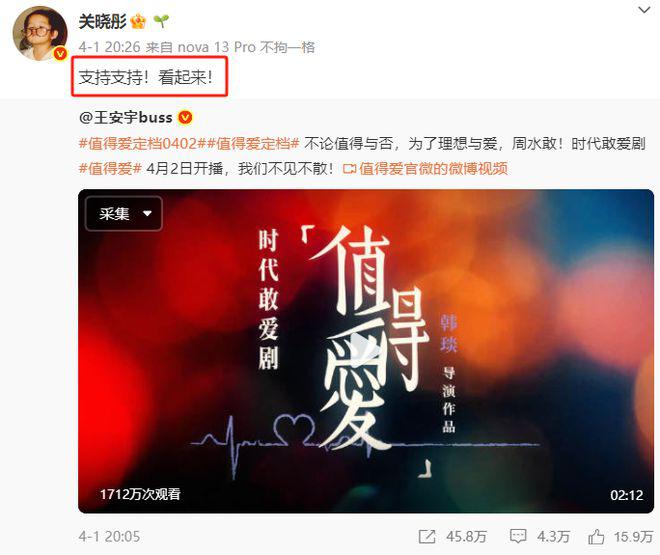Expand the post options chevron
The height and width of the screenshot is (555, 660).
coord(644,10)
